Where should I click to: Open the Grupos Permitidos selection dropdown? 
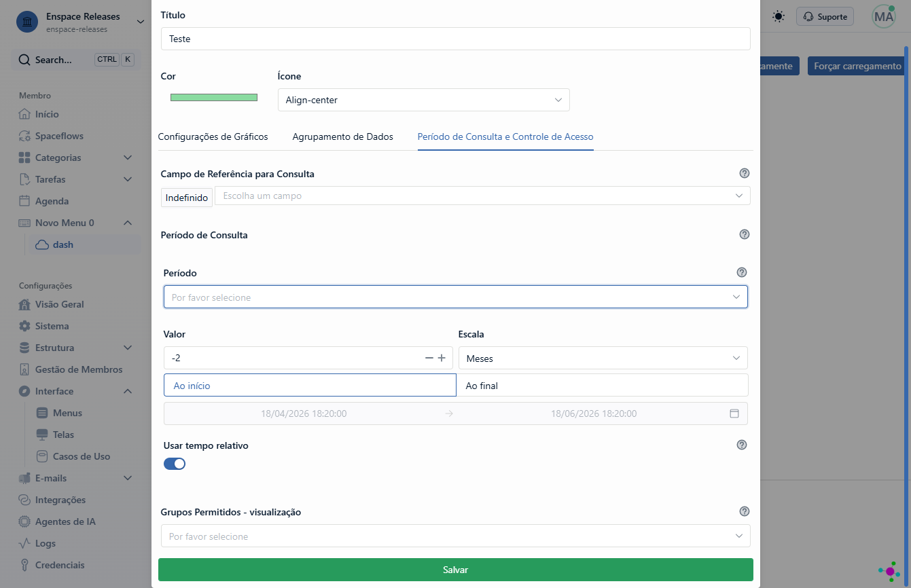pyautogui.click(x=456, y=536)
